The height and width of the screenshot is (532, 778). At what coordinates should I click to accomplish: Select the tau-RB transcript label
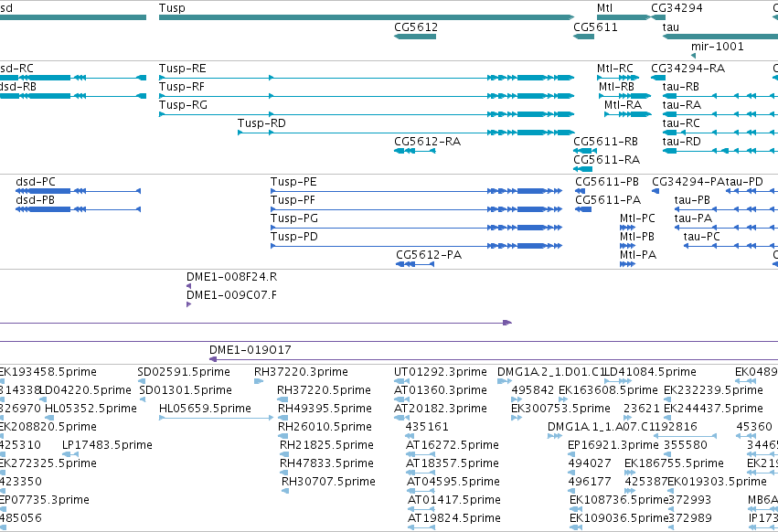tap(681, 86)
